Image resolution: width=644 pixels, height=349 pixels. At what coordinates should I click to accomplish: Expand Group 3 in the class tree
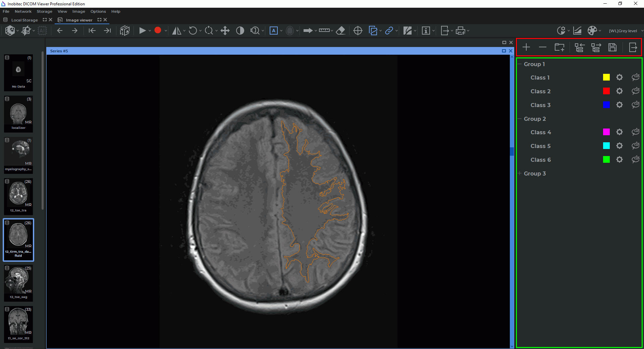520,173
